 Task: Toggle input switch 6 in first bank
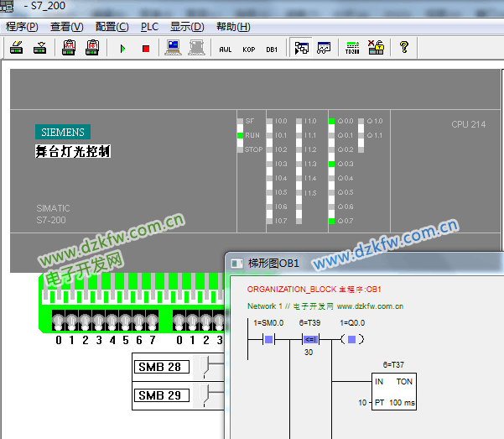pyautogui.click(x=139, y=321)
